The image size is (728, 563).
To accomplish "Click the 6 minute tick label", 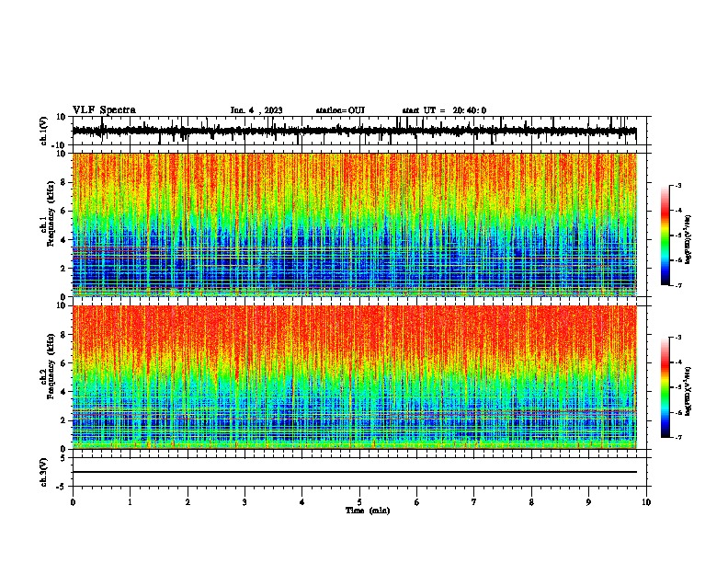I will tap(416, 502).
